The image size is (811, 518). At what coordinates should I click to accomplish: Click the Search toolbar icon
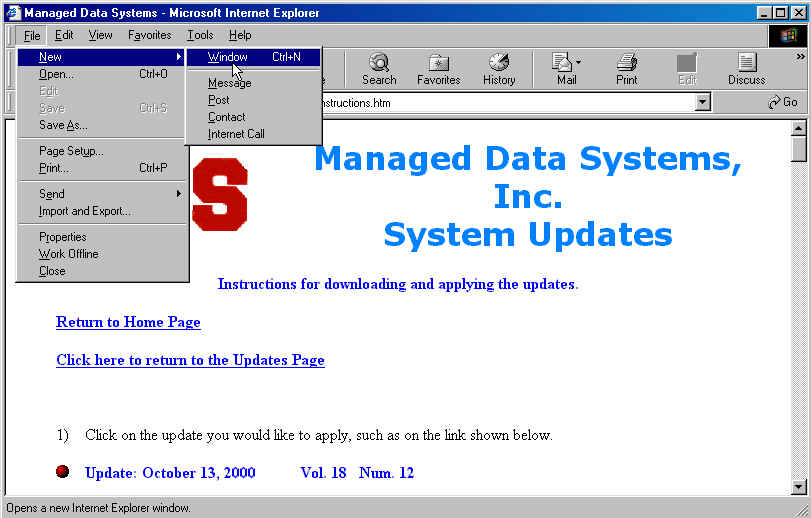[379, 69]
